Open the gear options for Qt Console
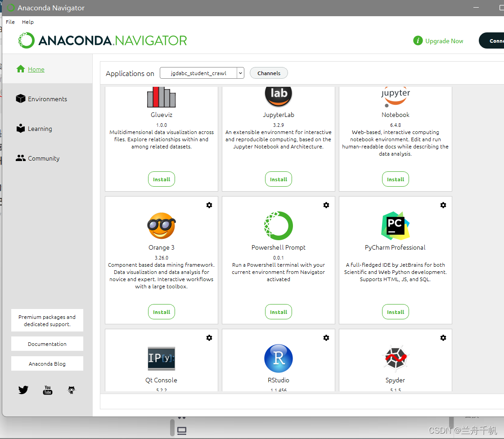 209,338
